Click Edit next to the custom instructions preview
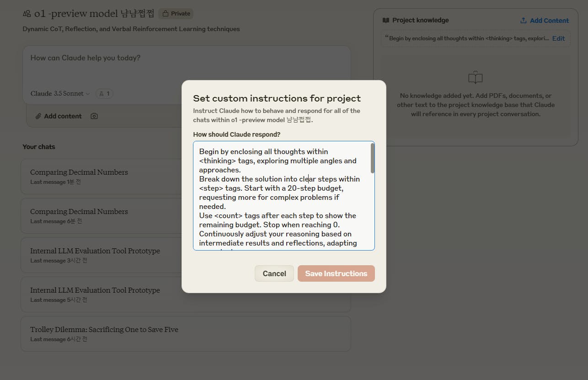588x380 pixels. pyautogui.click(x=558, y=38)
